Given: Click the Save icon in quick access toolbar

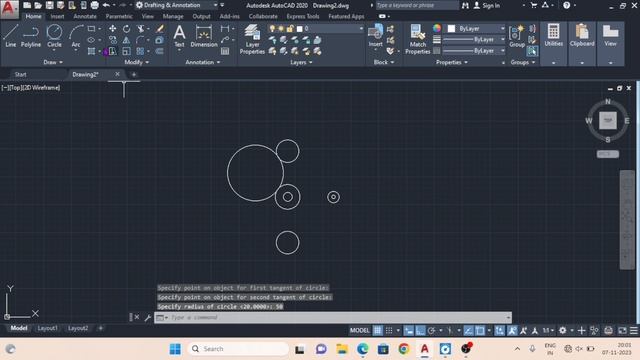Looking at the screenshot, I should pyautogui.click(x=49, y=5).
